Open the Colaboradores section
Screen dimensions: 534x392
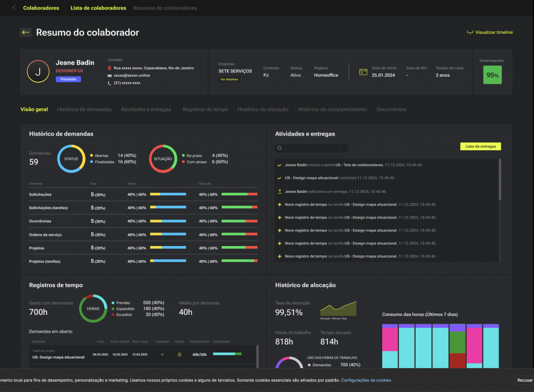pos(41,8)
